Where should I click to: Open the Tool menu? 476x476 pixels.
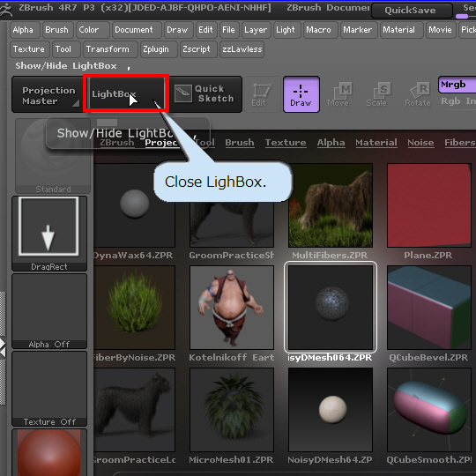point(66,49)
